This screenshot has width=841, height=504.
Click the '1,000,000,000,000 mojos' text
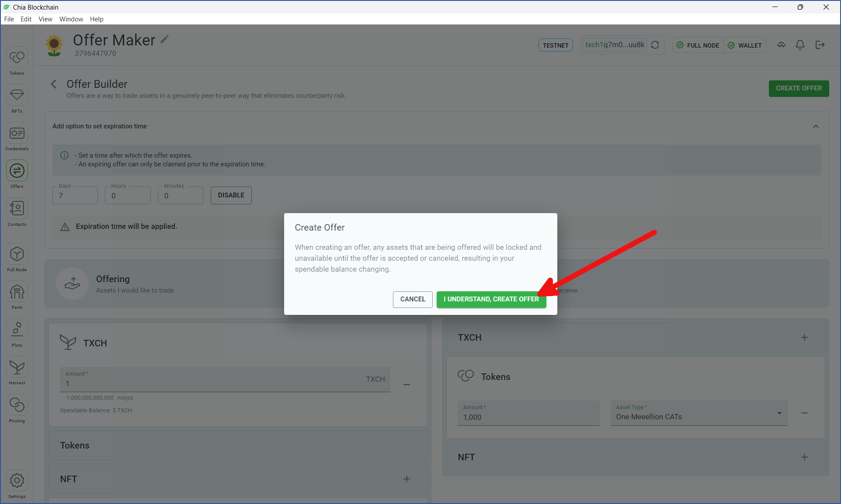100,398
